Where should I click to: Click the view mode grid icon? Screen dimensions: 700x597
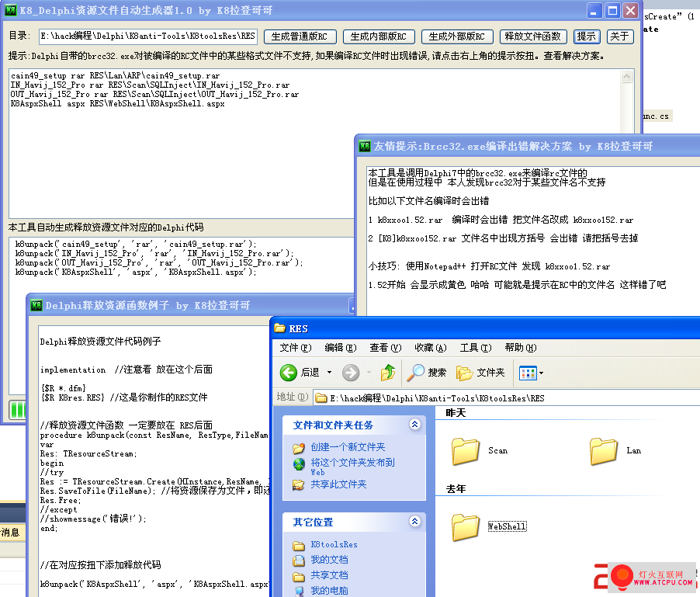click(x=528, y=373)
